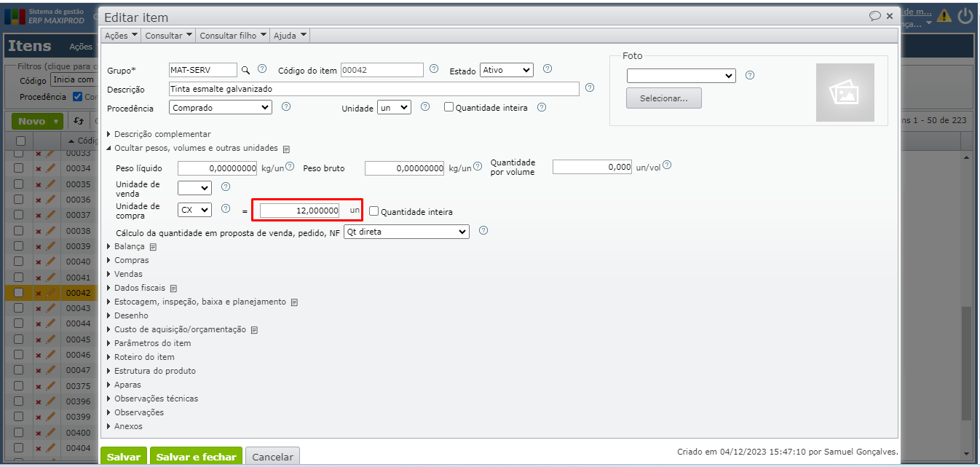Click the comment bubble icon in dialog title
Screen dimensions: 980x467
(x=875, y=15)
